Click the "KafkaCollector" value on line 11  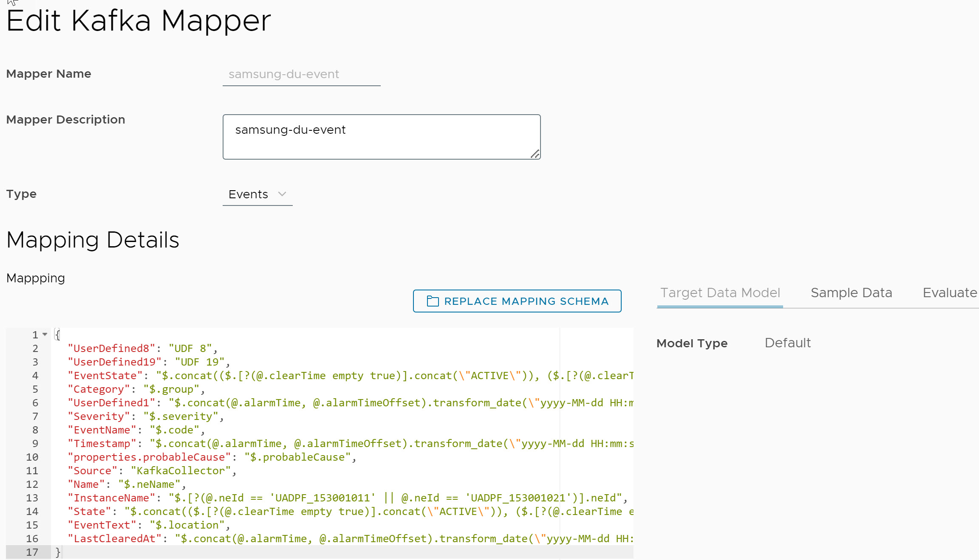(x=181, y=471)
